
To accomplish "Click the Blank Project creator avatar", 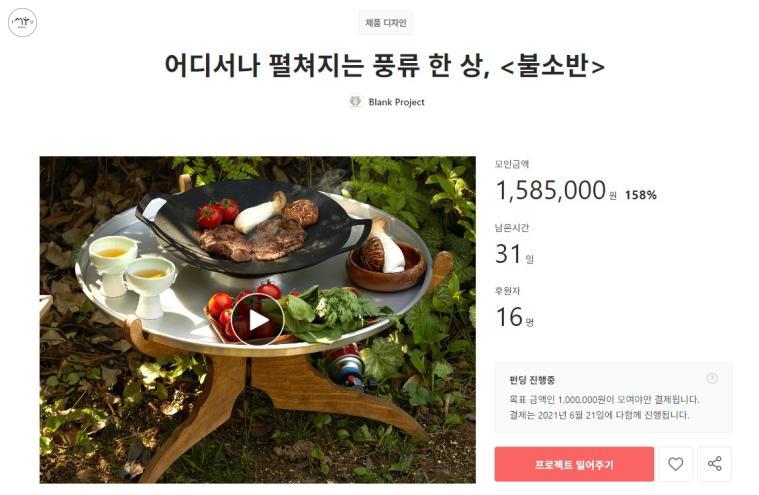I will 355,102.
